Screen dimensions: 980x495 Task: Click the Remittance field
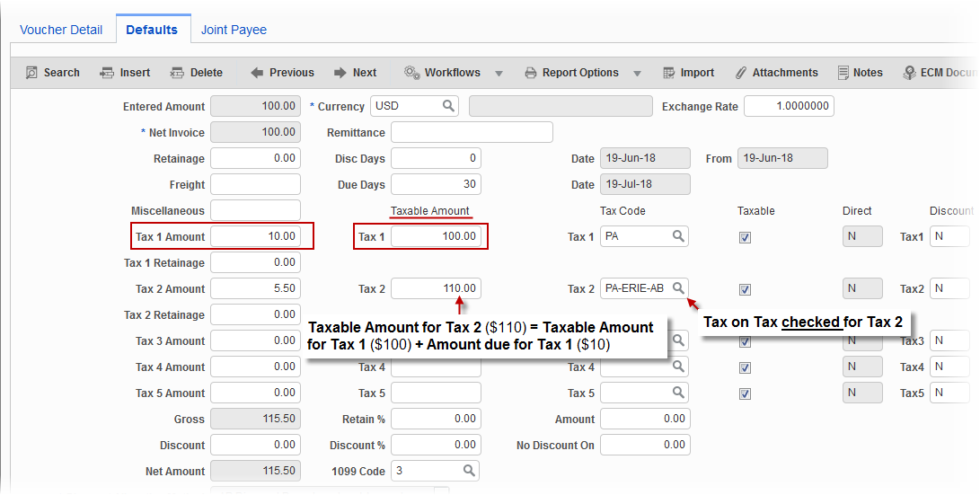click(x=472, y=132)
